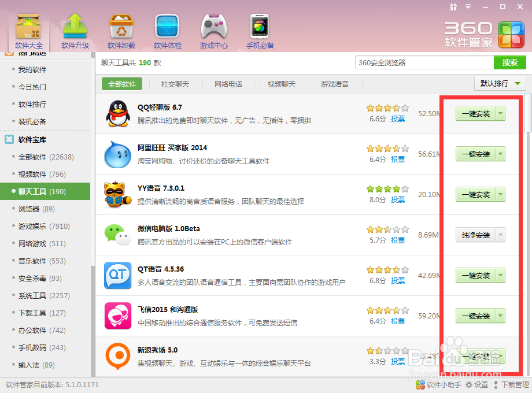The image size is (532, 393).
Task: Open 下载管理 download manager
Action: coord(511,385)
